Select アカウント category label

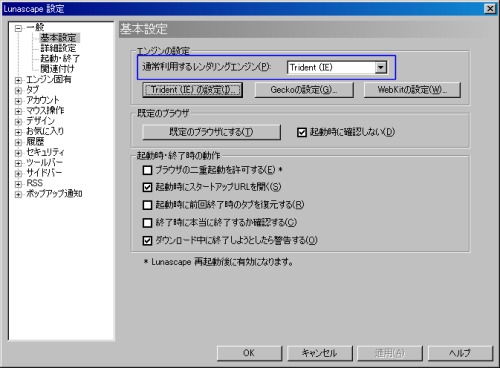coord(43,100)
